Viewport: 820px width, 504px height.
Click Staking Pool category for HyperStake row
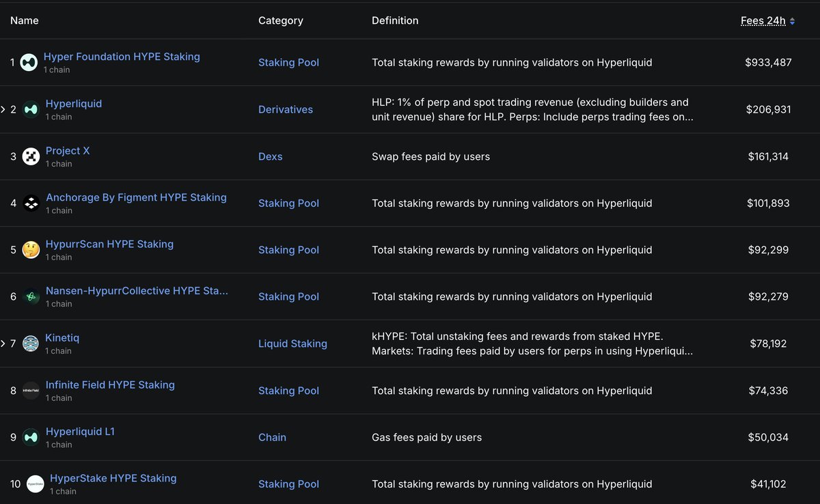[x=288, y=484]
